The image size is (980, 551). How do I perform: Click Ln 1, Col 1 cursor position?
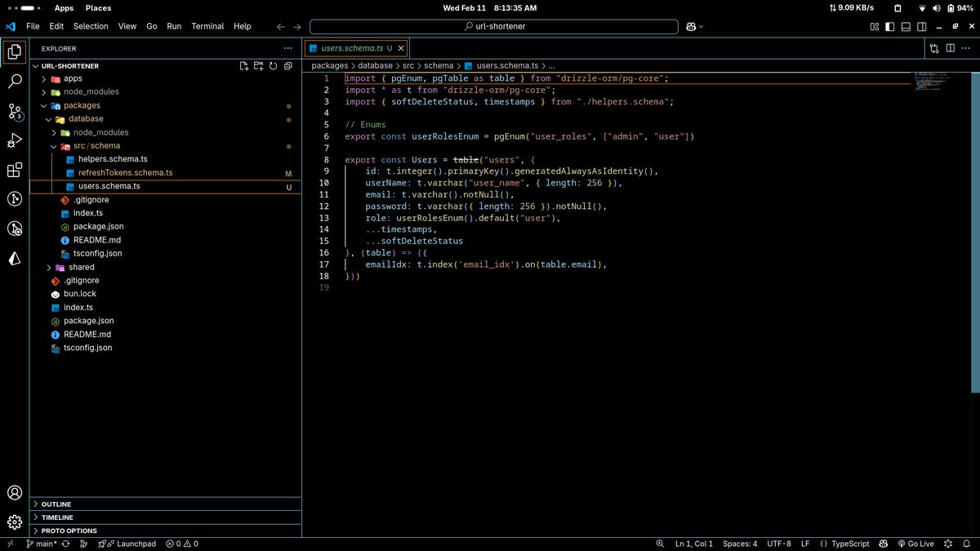694,544
